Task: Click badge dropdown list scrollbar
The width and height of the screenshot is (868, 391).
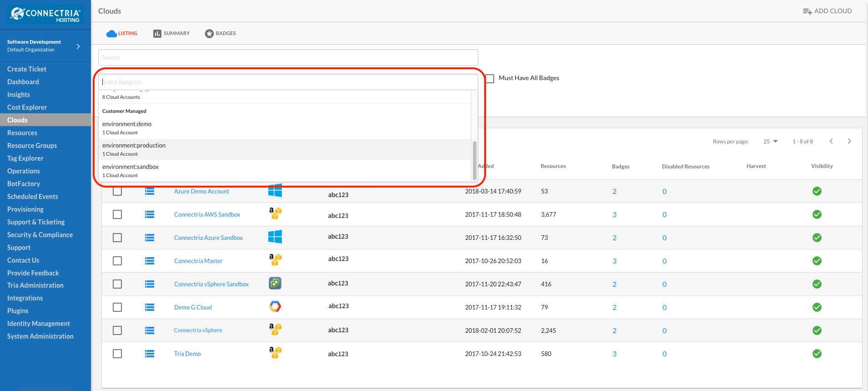Action: click(x=475, y=160)
